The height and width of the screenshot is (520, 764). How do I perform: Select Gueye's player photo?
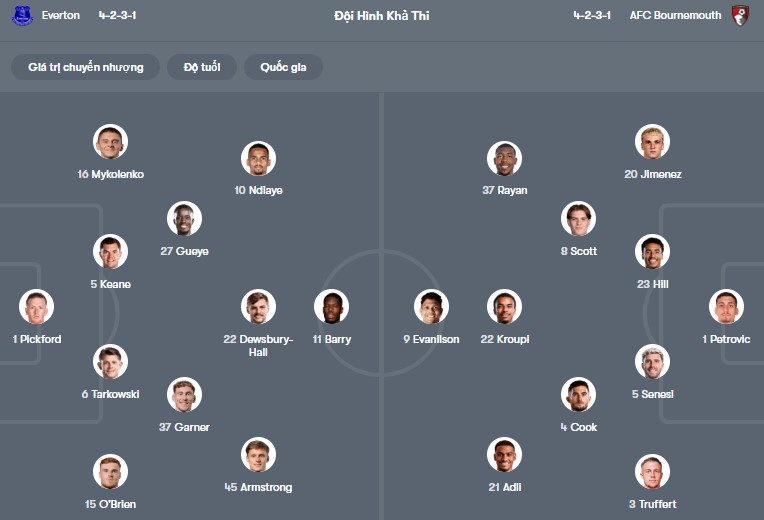coord(184,219)
